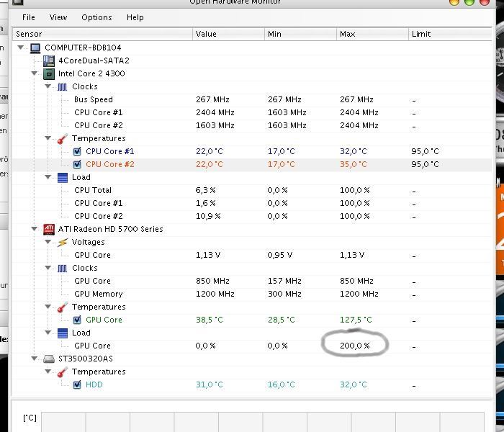The width and height of the screenshot is (504, 432).
Task: Collapse the ST3500320AS drive node
Action: (35, 359)
